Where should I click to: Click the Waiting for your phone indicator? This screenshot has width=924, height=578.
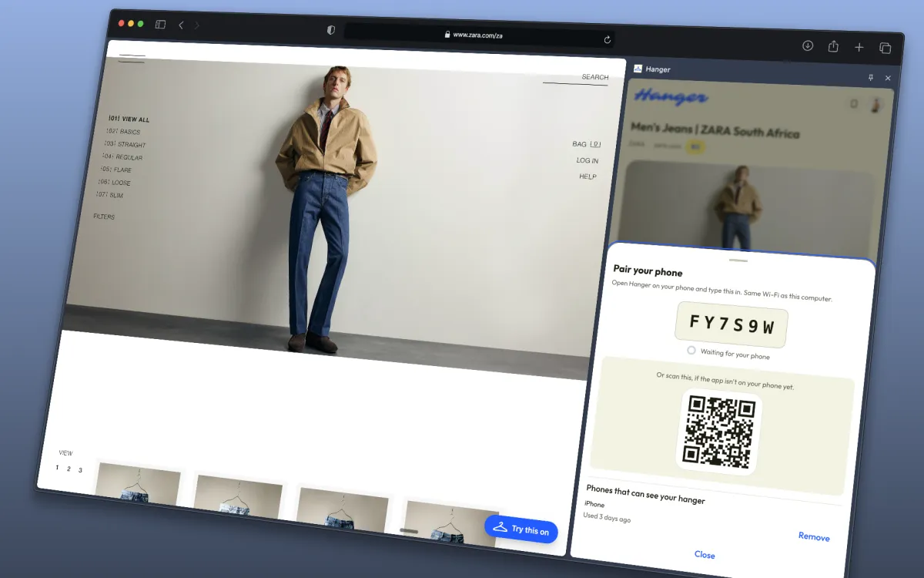pos(728,352)
